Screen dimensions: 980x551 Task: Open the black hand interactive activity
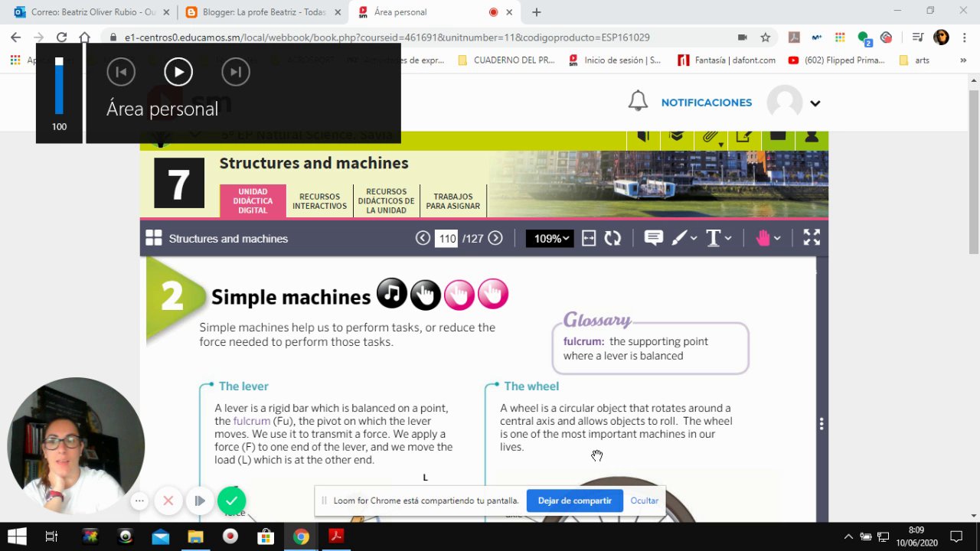click(x=426, y=294)
